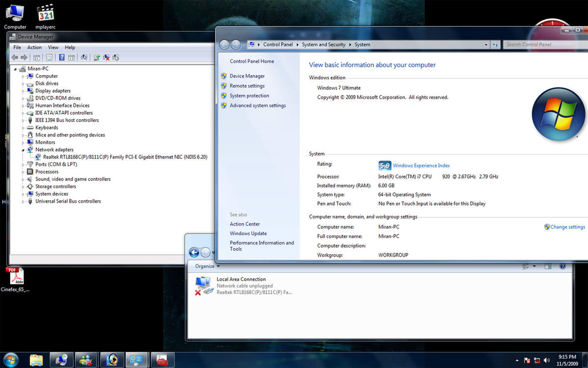
Task: Open the View menu in Device Manager
Action: [x=53, y=48]
